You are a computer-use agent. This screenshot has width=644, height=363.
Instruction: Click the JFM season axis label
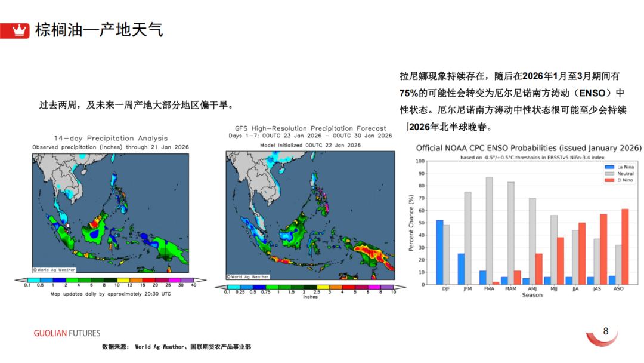467,288
